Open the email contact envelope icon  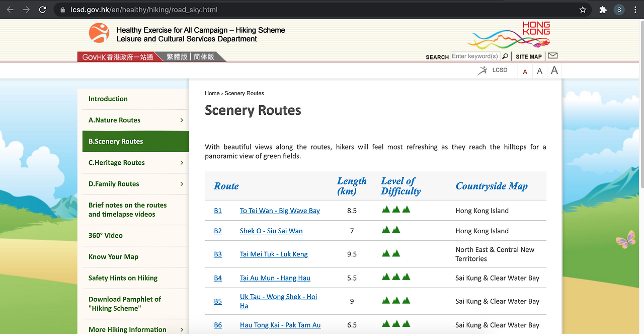pos(552,55)
